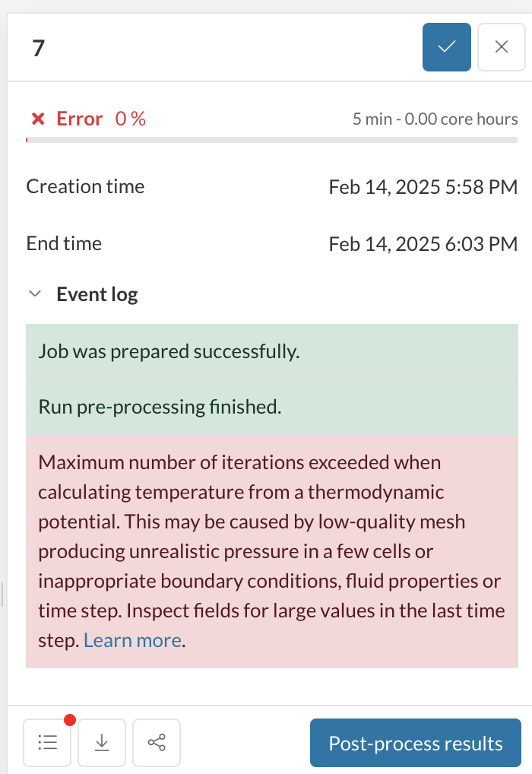Collapse the Event log chevron
Image resolution: width=532 pixels, height=774 pixels.
(x=34, y=294)
